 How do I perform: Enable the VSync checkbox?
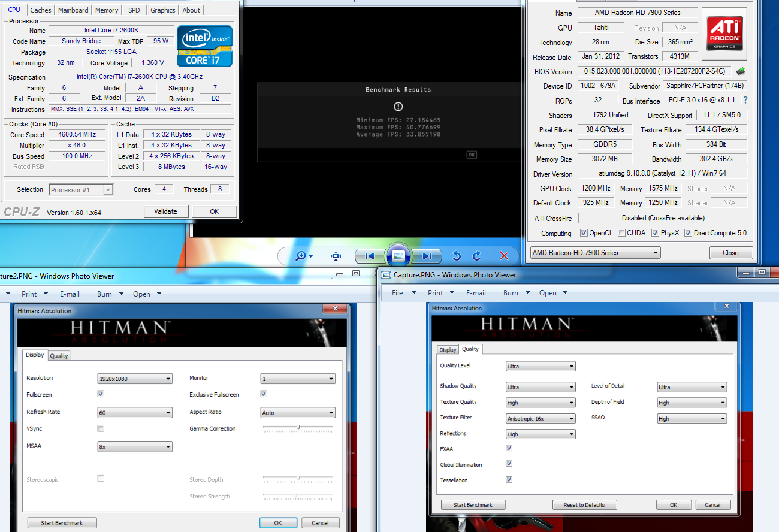point(101,428)
